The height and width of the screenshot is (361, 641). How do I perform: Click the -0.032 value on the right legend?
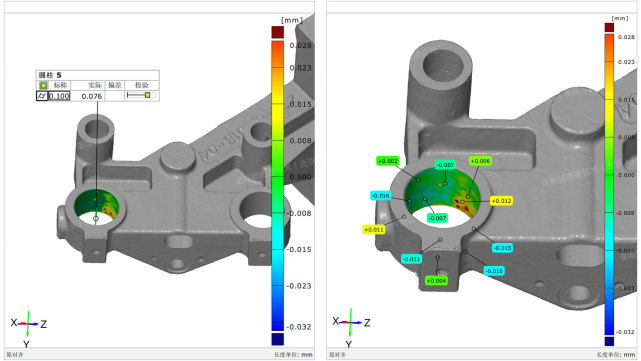coord(625,332)
